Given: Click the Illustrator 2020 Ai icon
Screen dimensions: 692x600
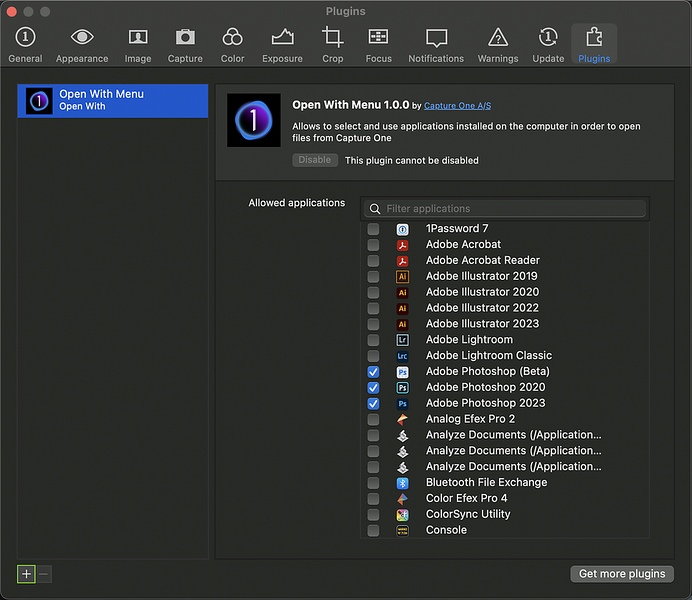Looking at the screenshot, I should 402,292.
